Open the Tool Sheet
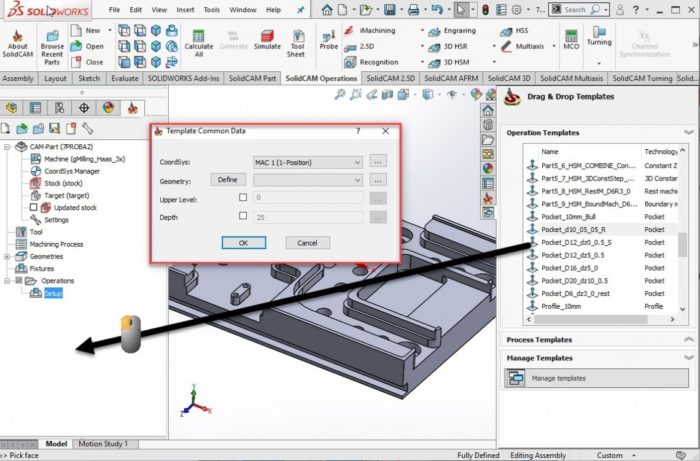700x461 pixels. tap(297, 43)
